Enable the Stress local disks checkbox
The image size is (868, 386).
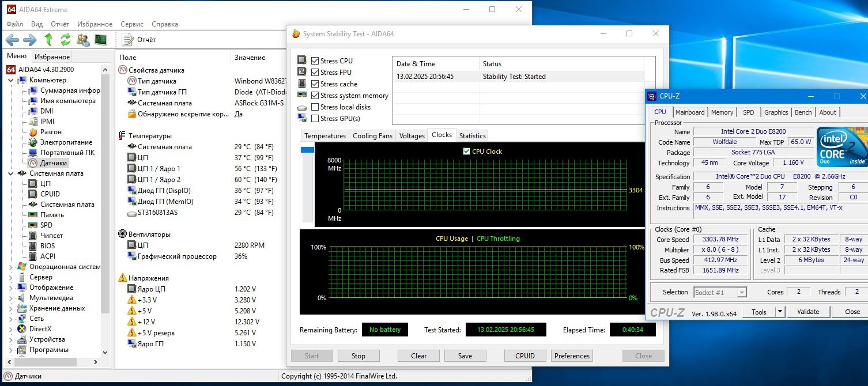coord(315,107)
